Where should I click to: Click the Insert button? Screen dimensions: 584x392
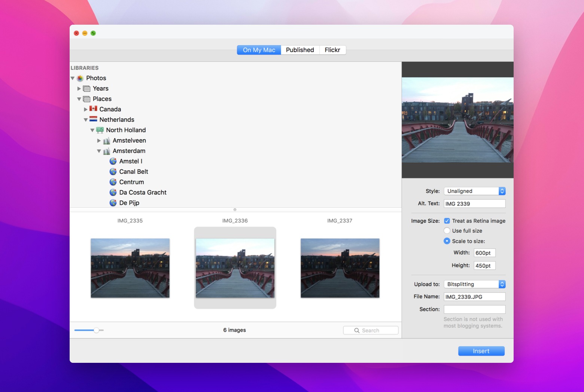tap(481, 351)
